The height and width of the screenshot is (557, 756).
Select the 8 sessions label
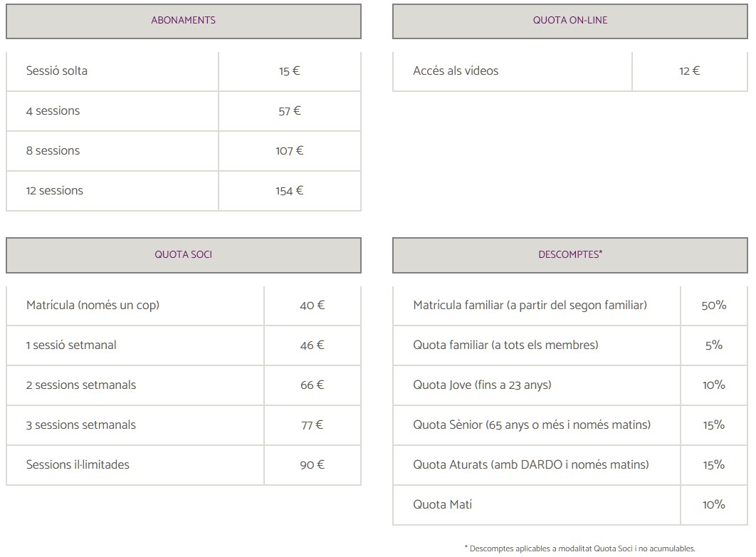click(53, 150)
